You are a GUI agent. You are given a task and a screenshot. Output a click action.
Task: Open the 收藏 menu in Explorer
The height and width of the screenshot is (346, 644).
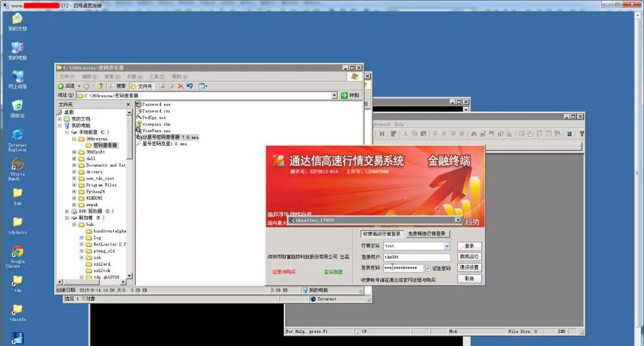134,77
